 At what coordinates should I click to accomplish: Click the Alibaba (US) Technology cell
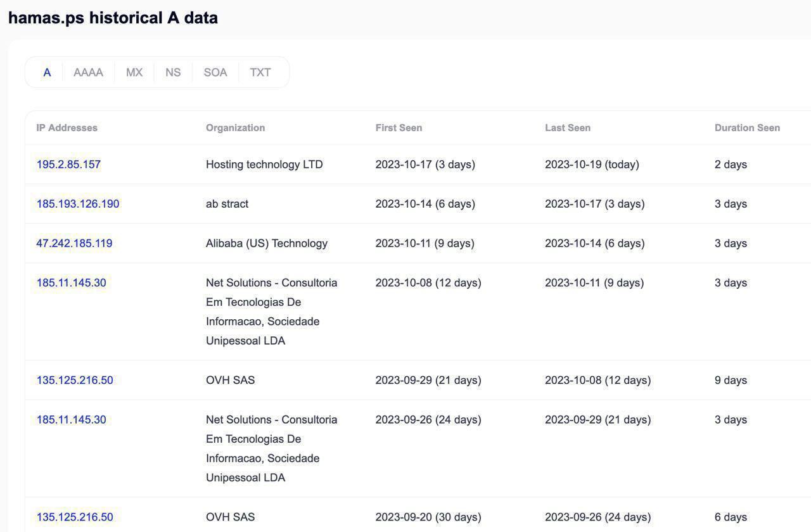tap(267, 243)
